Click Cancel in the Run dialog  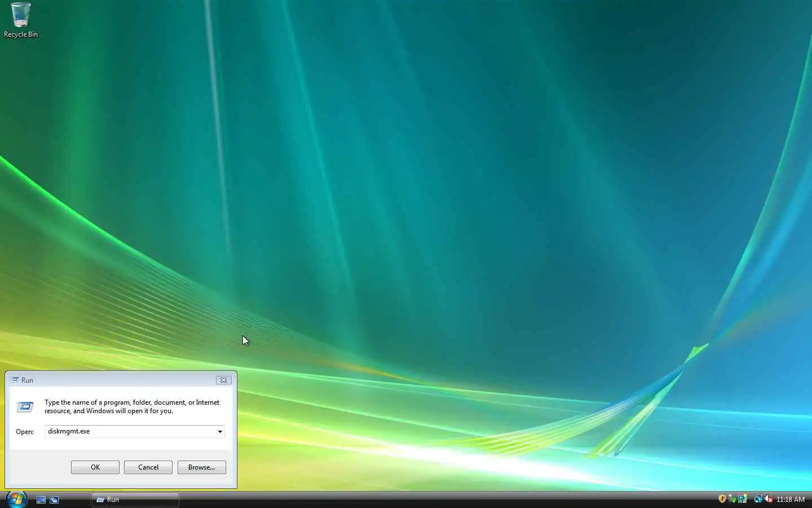(148, 467)
